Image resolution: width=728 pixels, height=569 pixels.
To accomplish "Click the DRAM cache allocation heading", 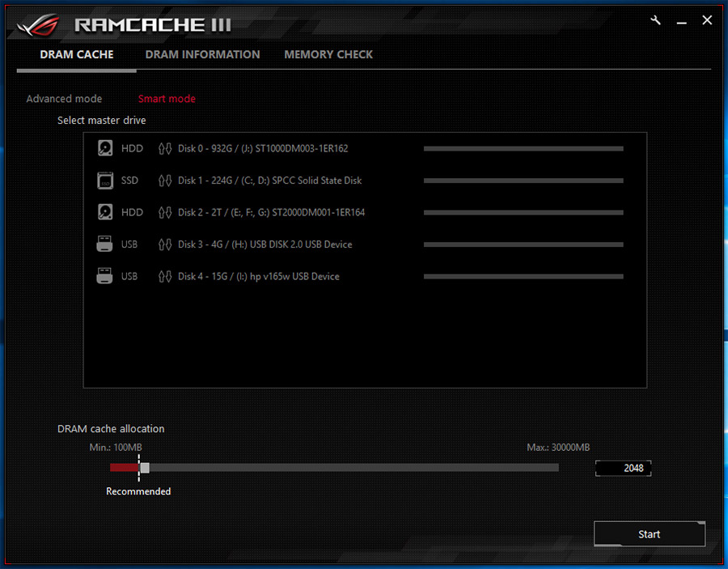I will tap(111, 429).
